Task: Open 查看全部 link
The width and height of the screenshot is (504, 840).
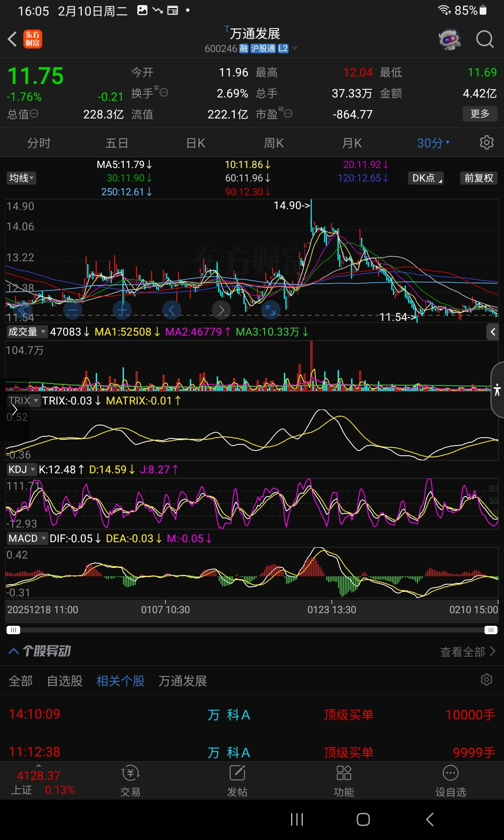Action: tap(467, 652)
